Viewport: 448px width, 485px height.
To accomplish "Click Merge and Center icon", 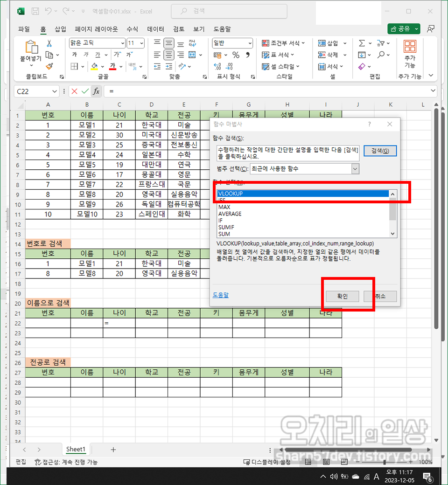I will click(192, 55).
